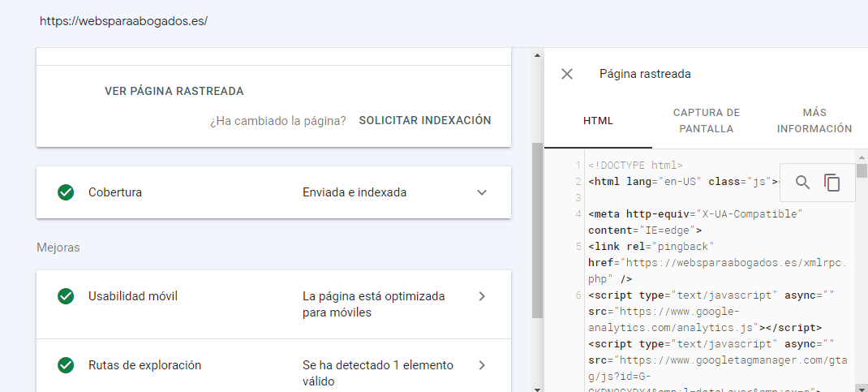The image size is (868, 392).
Task: Switch to the HTML tab
Action: pos(599,121)
